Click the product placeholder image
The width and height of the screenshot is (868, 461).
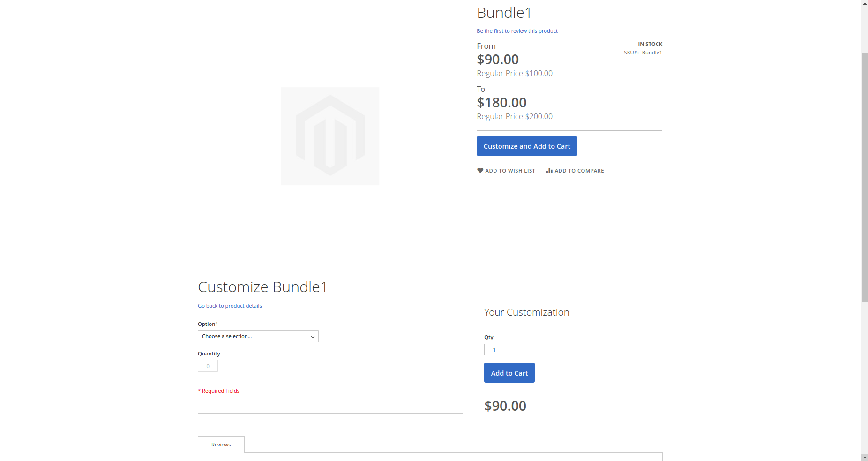pyautogui.click(x=330, y=136)
